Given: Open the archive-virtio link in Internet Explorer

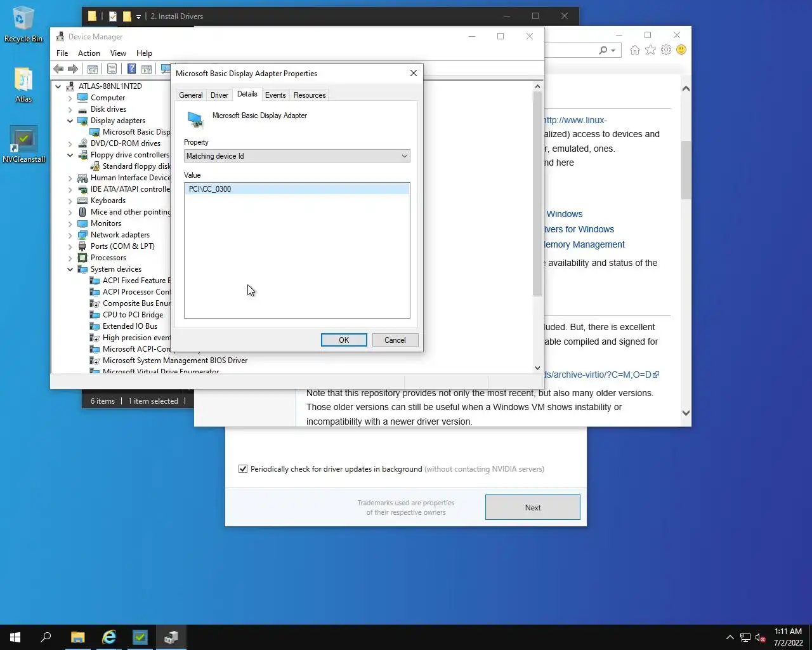Looking at the screenshot, I should pos(602,375).
